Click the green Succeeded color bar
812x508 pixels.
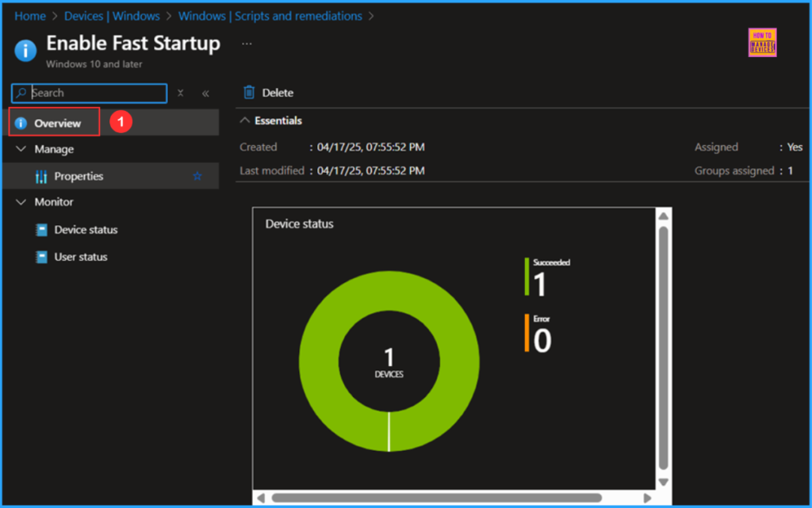click(x=527, y=277)
